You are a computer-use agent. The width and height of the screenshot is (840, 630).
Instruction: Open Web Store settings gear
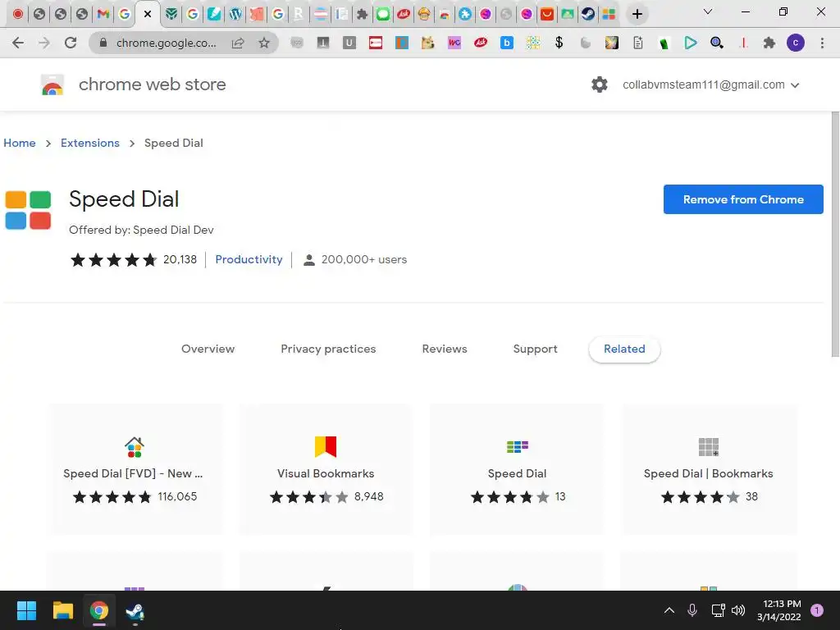tap(600, 84)
